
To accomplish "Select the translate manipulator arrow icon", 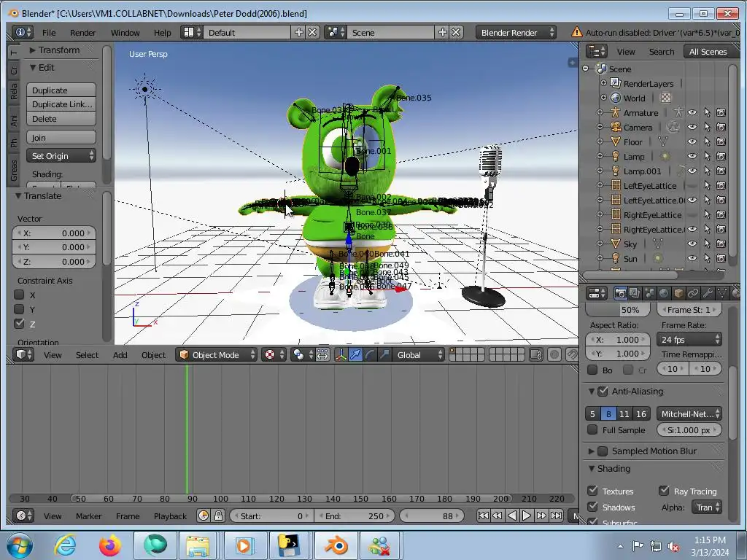I will point(355,355).
